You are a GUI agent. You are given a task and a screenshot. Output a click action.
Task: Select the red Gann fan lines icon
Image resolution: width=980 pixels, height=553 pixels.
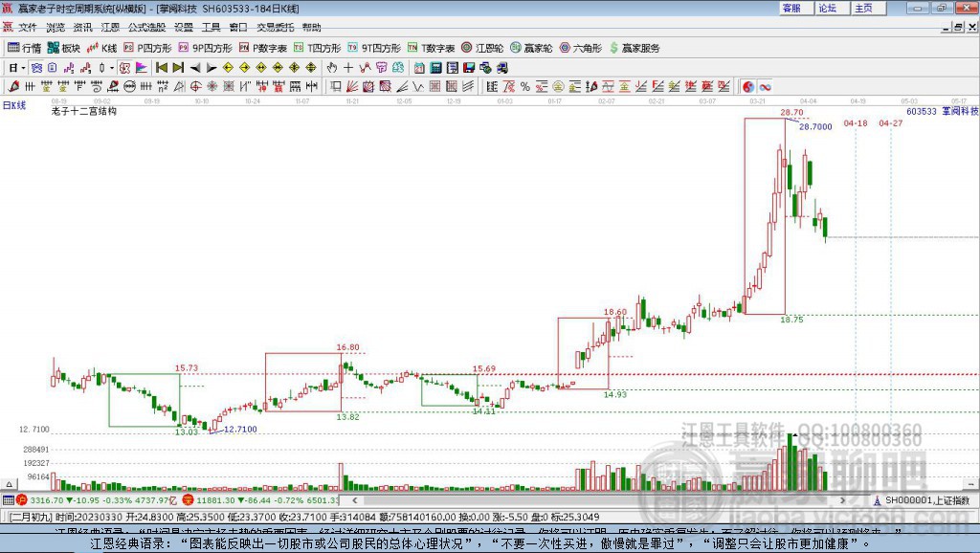pyautogui.click(x=352, y=87)
